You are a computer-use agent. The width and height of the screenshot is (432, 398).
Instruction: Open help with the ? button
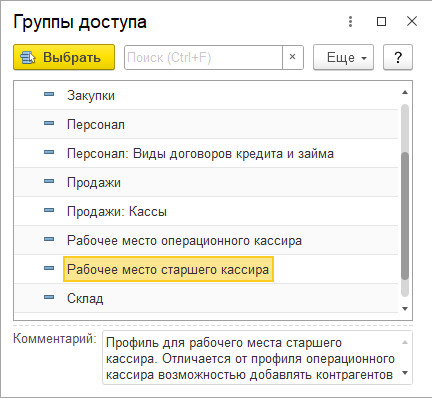coord(398,57)
